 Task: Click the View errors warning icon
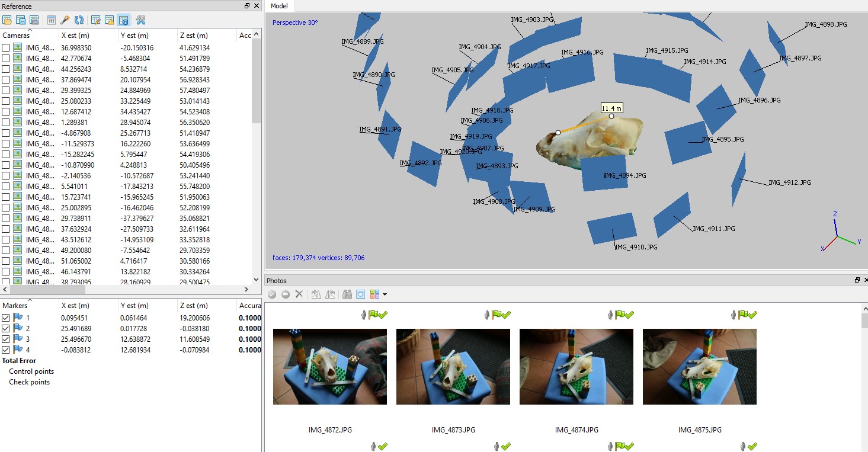pos(110,20)
